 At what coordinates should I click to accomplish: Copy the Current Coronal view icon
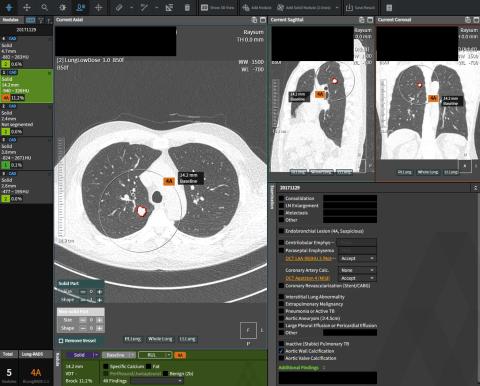[468, 20]
